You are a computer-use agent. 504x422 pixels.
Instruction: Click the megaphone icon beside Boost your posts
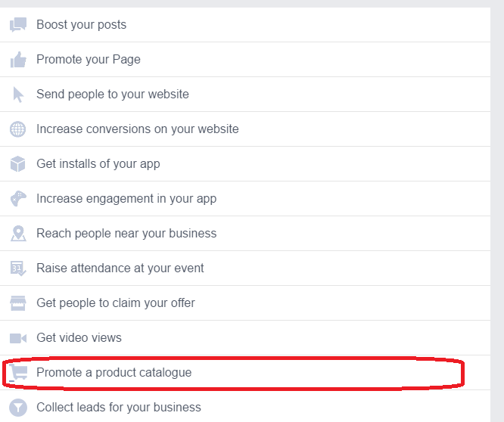18,25
